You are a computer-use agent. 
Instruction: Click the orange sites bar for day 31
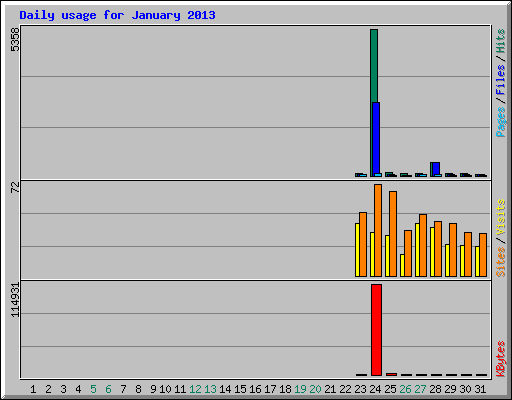click(x=483, y=255)
